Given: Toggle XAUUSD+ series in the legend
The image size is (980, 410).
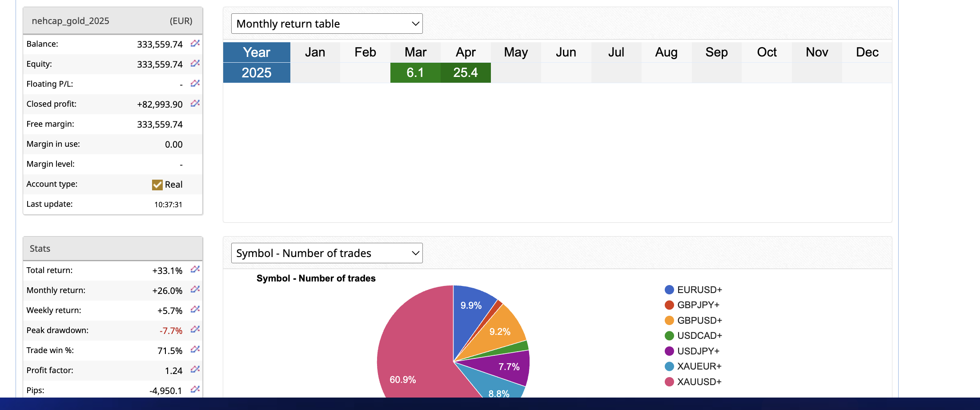Looking at the screenshot, I should (699, 382).
